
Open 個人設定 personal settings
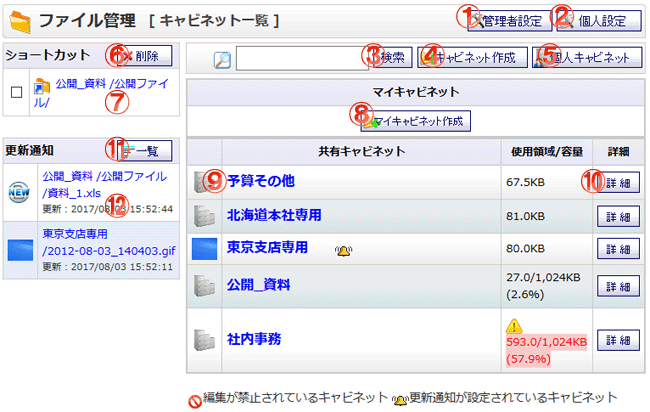[599, 21]
